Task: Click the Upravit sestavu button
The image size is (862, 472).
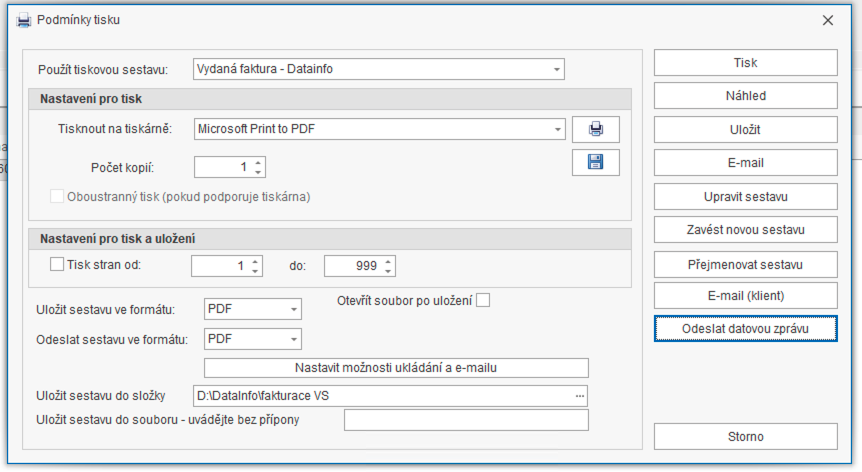Action: (745, 197)
